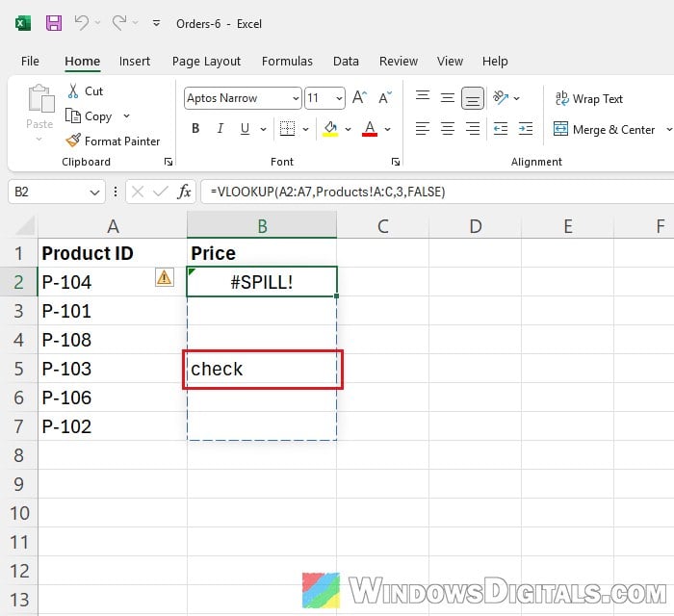This screenshot has width=674, height=616.
Task: Select row 8 header
Action: point(19,455)
